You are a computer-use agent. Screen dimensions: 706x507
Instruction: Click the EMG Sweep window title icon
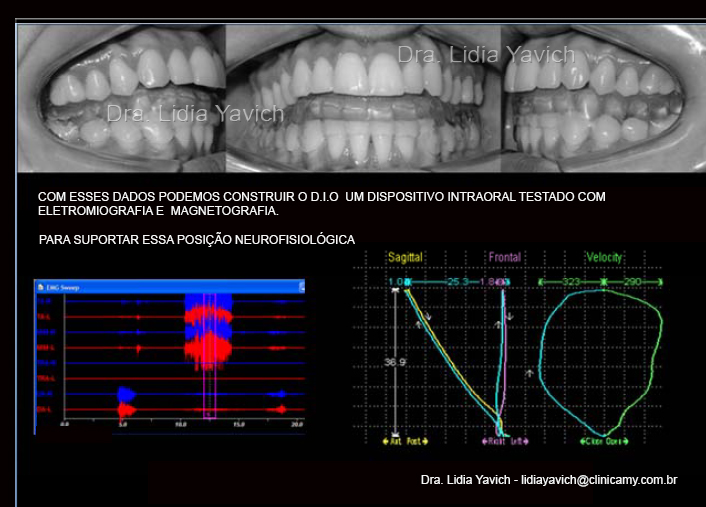pyautogui.click(x=40, y=286)
